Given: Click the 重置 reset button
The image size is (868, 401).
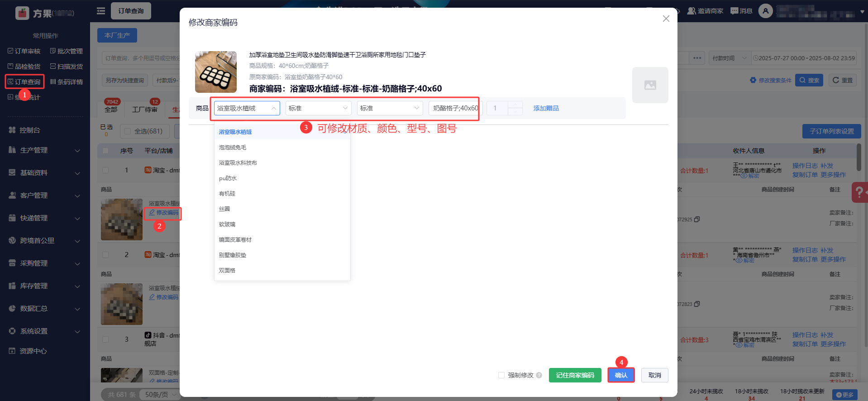Looking at the screenshot, I should 843,80.
